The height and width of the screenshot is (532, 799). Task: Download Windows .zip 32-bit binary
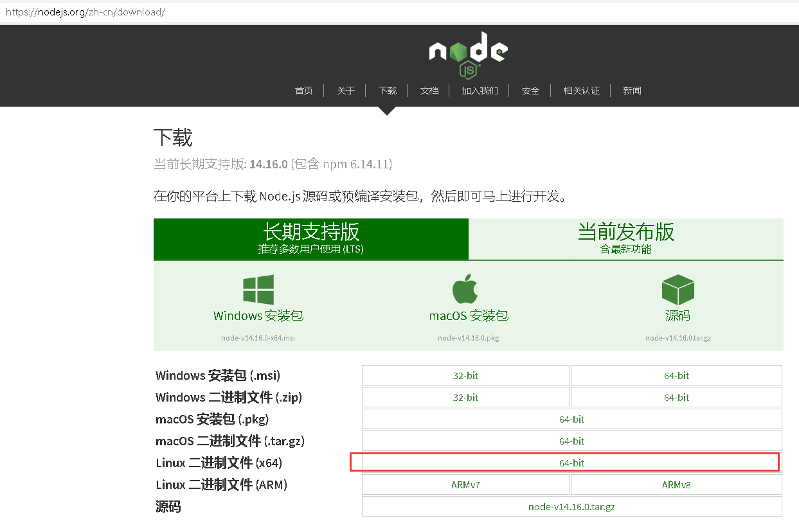465,397
